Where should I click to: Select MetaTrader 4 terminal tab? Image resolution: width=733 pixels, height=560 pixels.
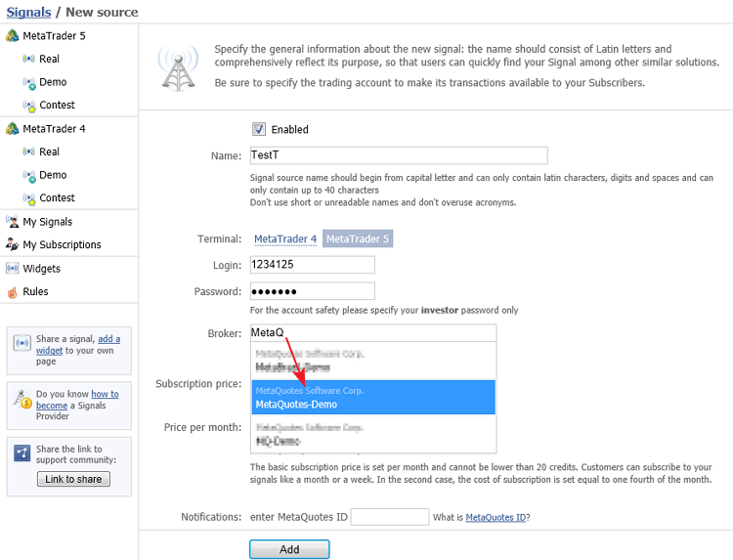tap(285, 238)
